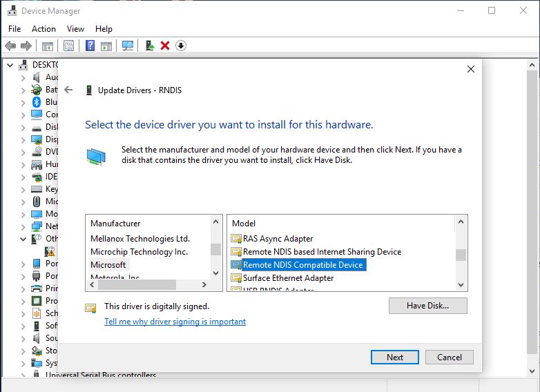The image size is (540, 392).
Task: Click the Batteries category icon
Action: pos(36,90)
